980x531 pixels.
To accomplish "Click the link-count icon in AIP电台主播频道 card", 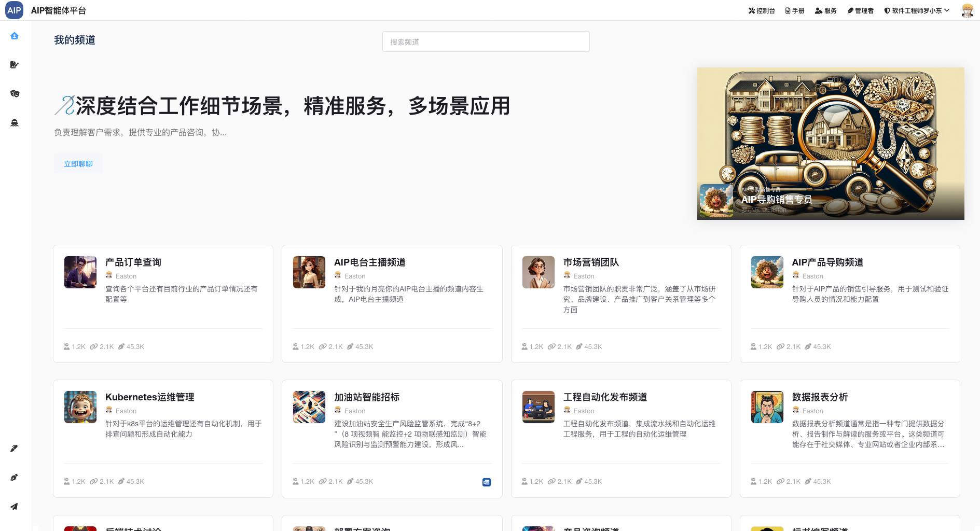I will (323, 346).
